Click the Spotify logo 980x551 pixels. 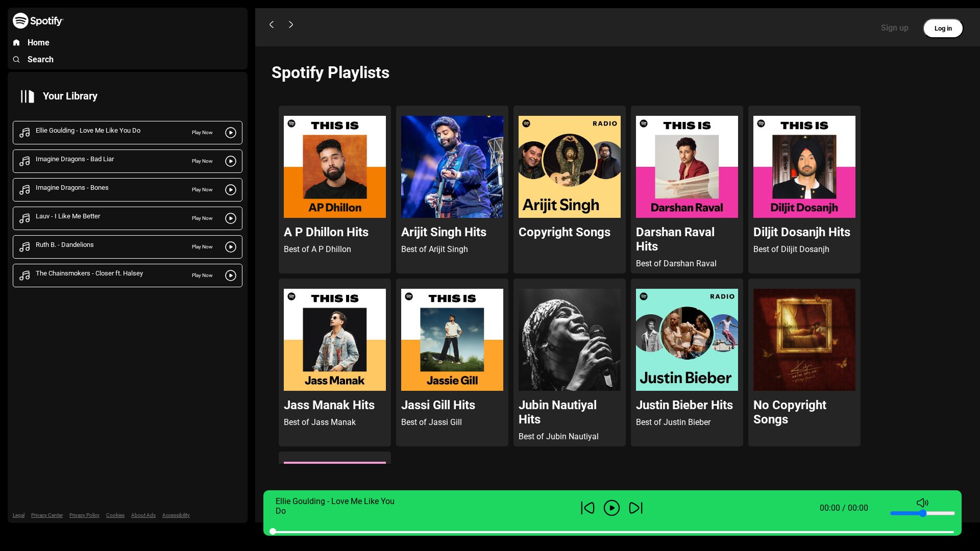coord(38,21)
